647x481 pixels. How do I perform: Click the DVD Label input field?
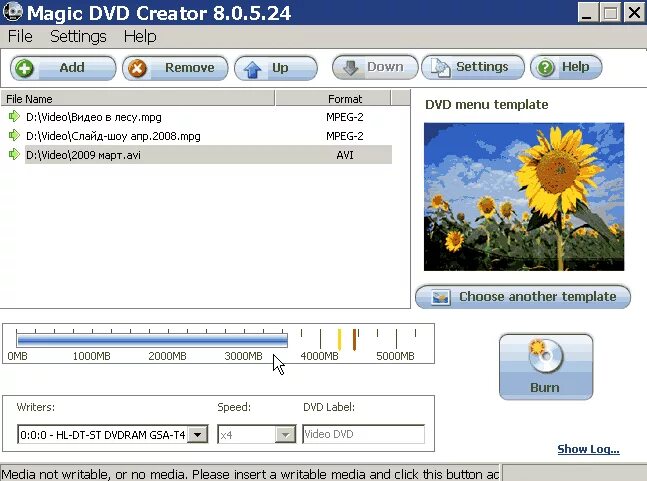point(364,434)
